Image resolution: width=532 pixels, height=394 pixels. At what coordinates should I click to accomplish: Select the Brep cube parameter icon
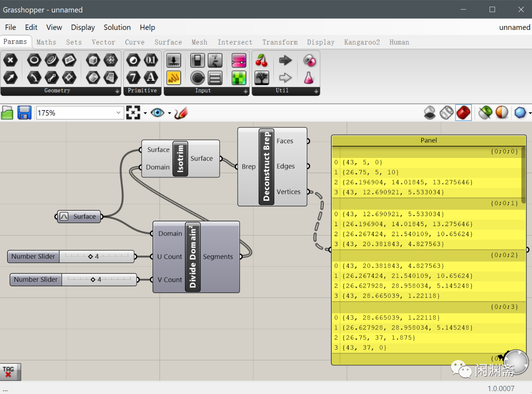93,61
